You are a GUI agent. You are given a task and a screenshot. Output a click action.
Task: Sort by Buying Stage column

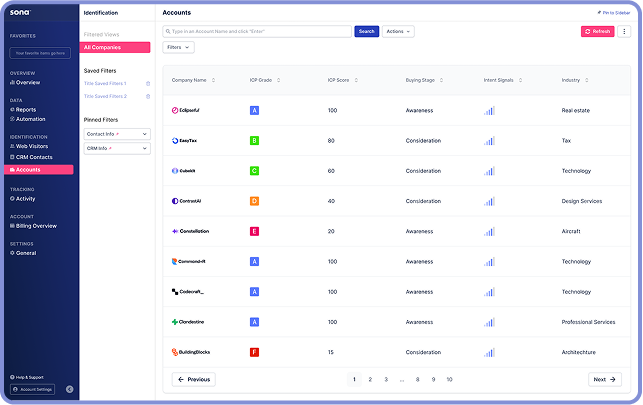click(424, 80)
